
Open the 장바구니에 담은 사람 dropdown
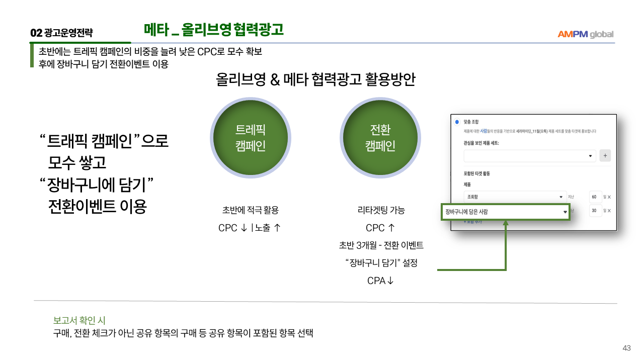(505, 212)
